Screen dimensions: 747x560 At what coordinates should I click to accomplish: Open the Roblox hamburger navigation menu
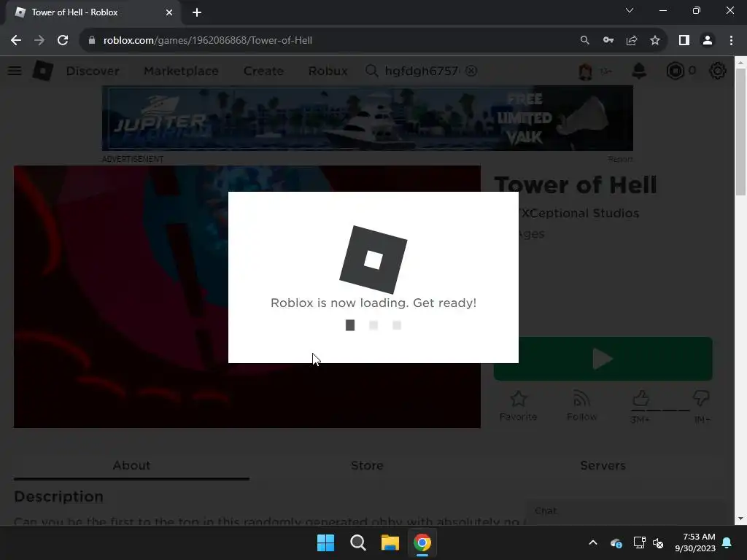(15, 71)
